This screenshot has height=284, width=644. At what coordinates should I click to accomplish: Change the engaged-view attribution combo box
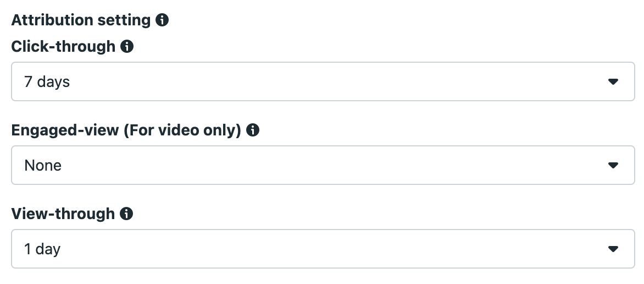click(x=323, y=165)
